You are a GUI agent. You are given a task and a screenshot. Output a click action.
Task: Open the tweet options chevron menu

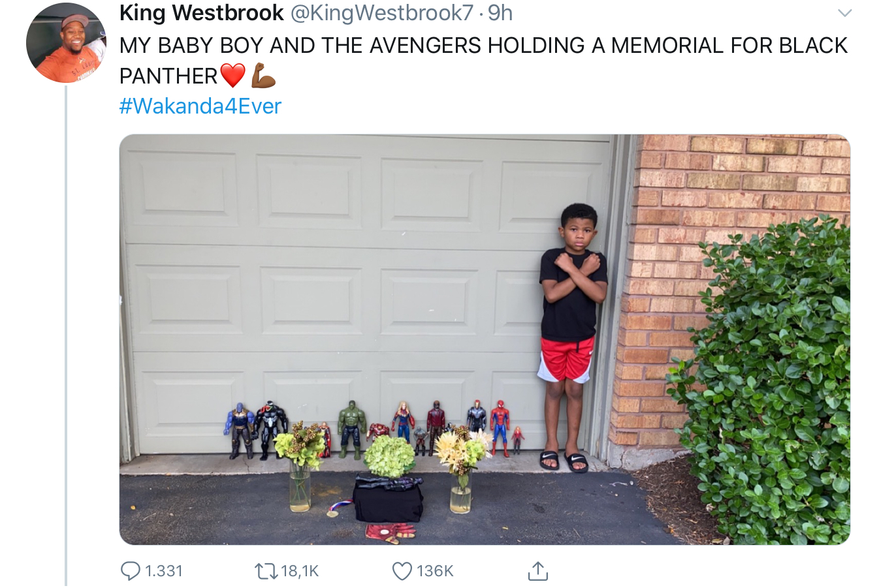pyautogui.click(x=845, y=13)
